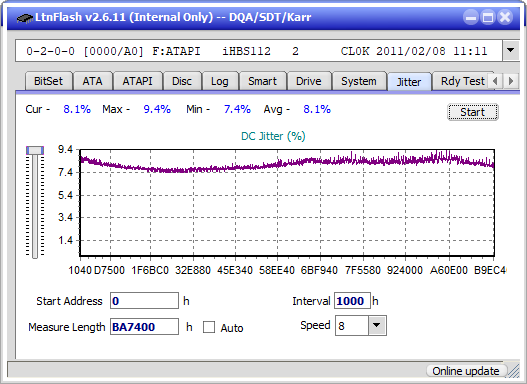Image resolution: width=527 pixels, height=384 pixels.
Task: Switch to the BitSet tab
Action: (48, 81)
